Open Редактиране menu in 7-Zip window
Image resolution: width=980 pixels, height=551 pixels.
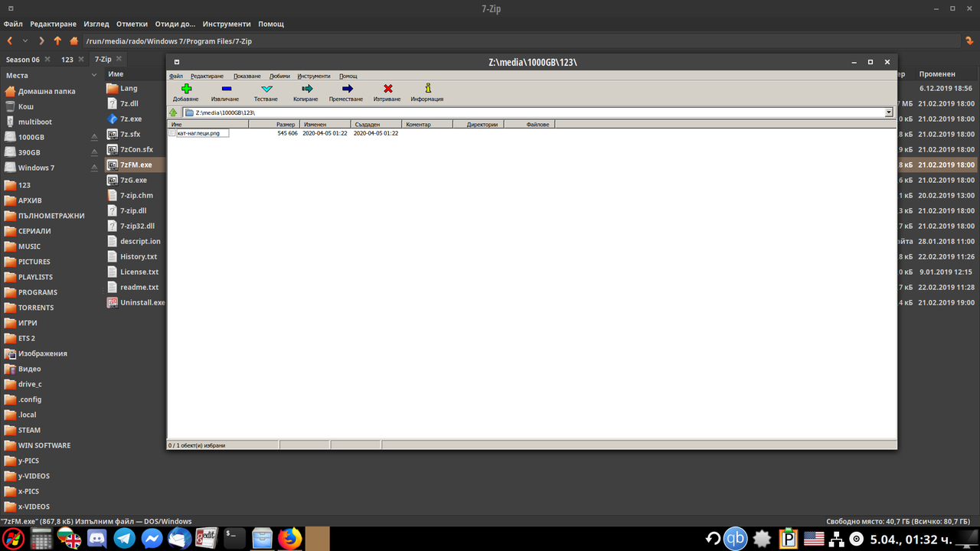207,76
